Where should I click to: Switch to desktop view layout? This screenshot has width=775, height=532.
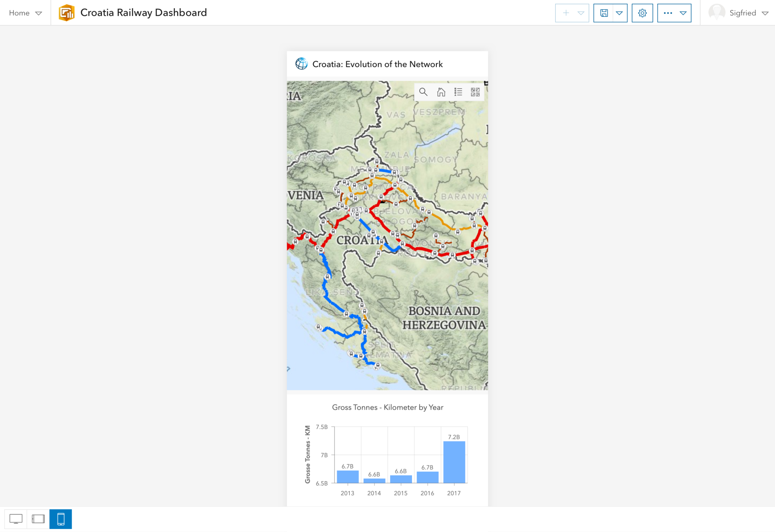[x=16, y=519]
